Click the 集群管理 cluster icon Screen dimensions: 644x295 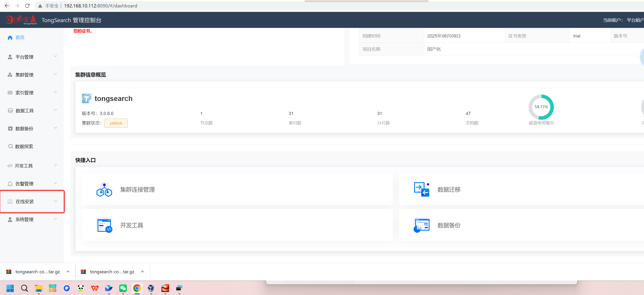pos(10,75)
